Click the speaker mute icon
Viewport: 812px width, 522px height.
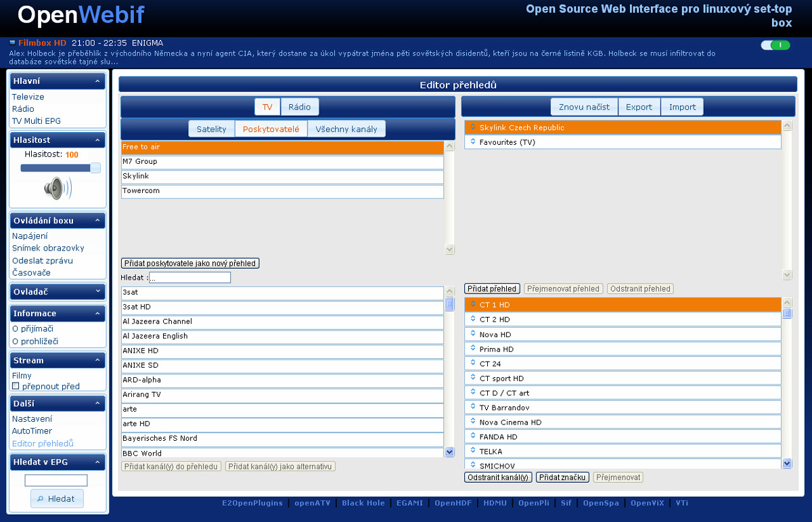(58, 188)
